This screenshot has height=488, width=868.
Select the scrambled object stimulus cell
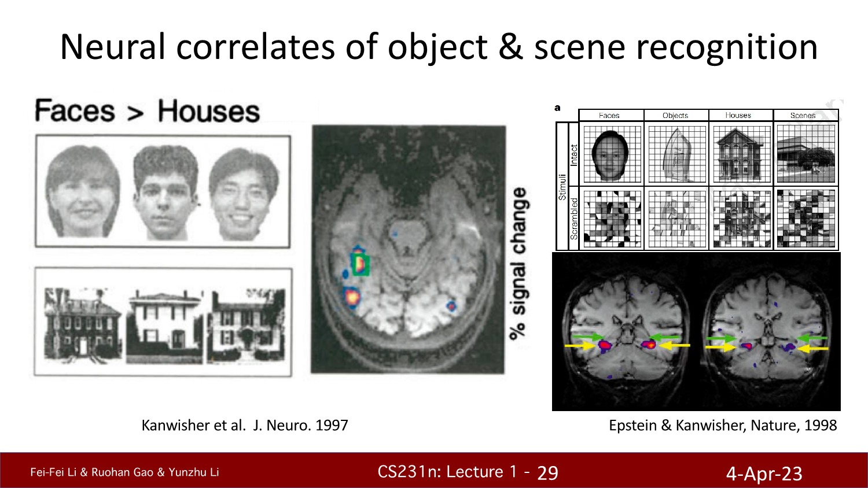(x=676, y=219)
